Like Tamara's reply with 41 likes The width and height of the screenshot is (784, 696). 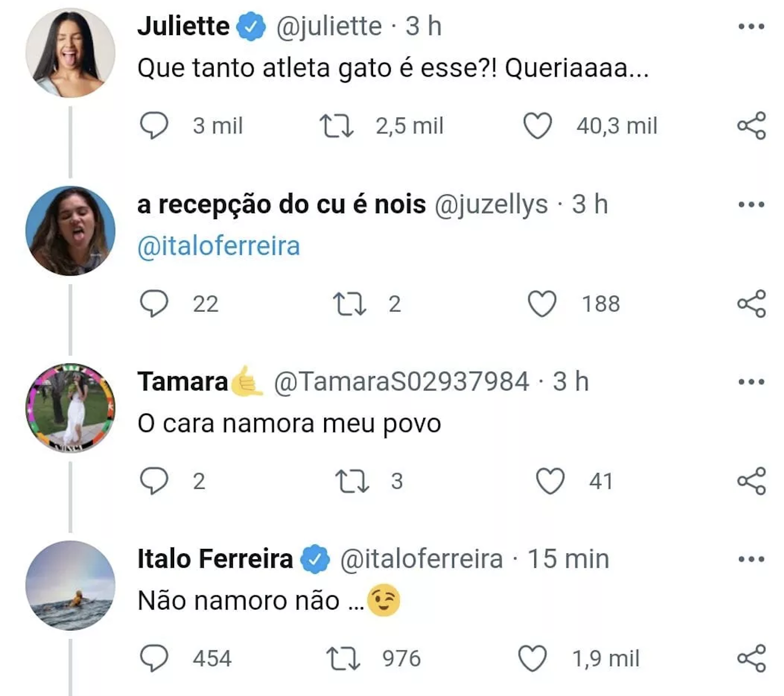[550, 481]
